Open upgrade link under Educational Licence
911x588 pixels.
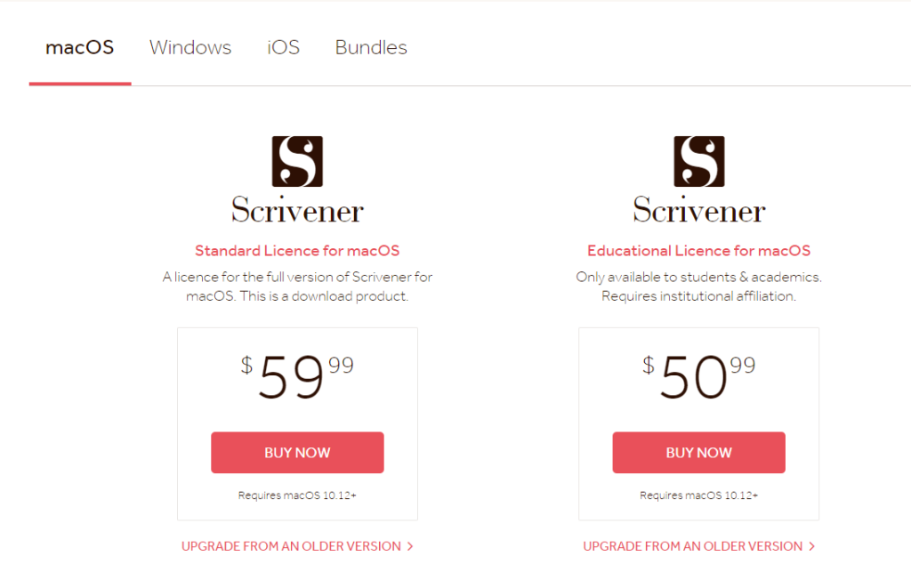click(692, 546)
